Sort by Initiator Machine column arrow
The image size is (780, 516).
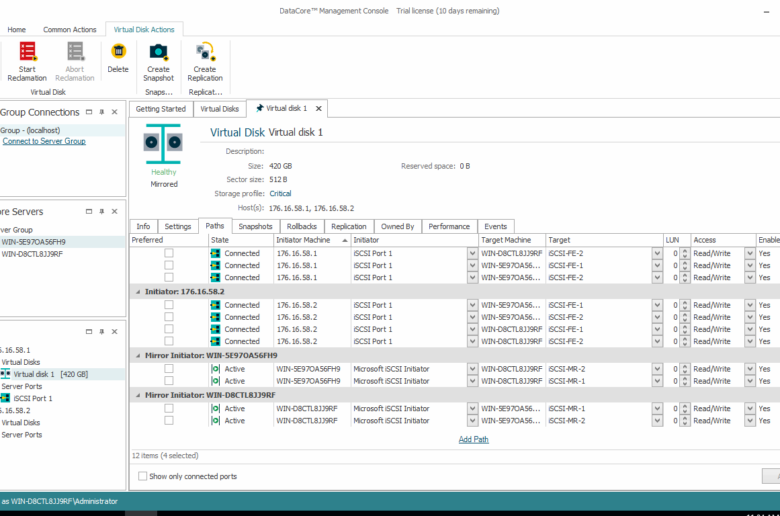[345, 240]
